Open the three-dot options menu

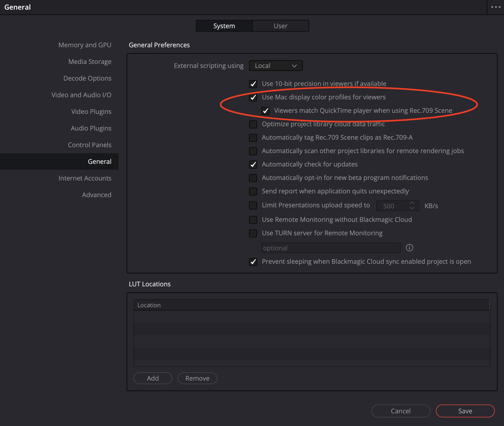coord(496,7)
